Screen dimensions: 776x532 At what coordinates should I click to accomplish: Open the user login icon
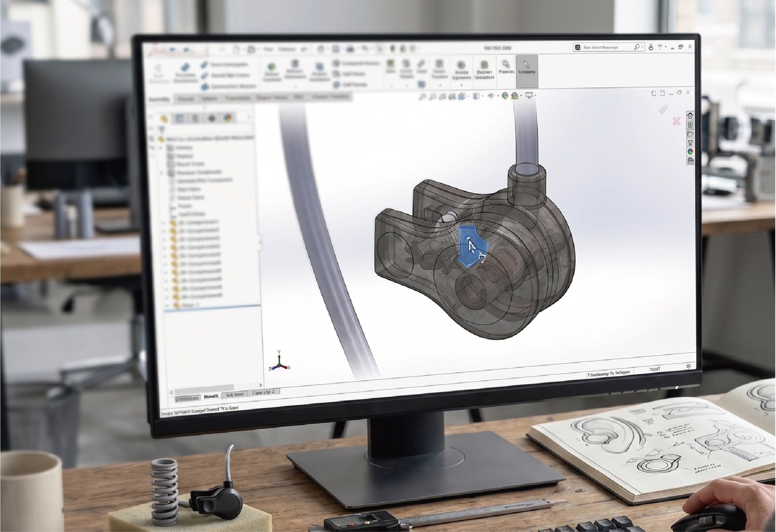(651, 47)
